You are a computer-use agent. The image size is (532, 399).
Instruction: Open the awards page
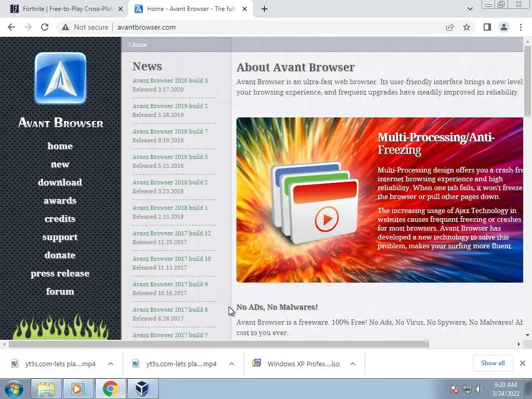(60, 201)
